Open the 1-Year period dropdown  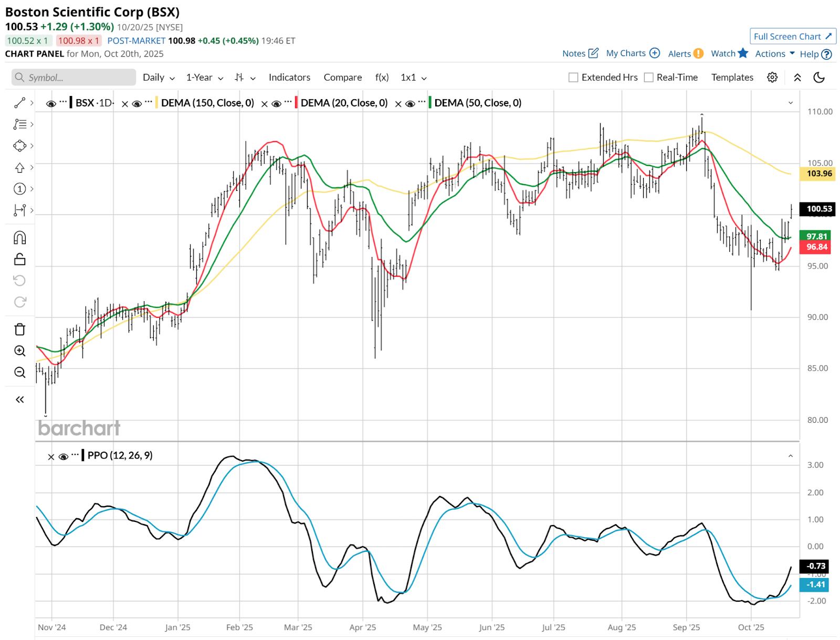(205, 78)
